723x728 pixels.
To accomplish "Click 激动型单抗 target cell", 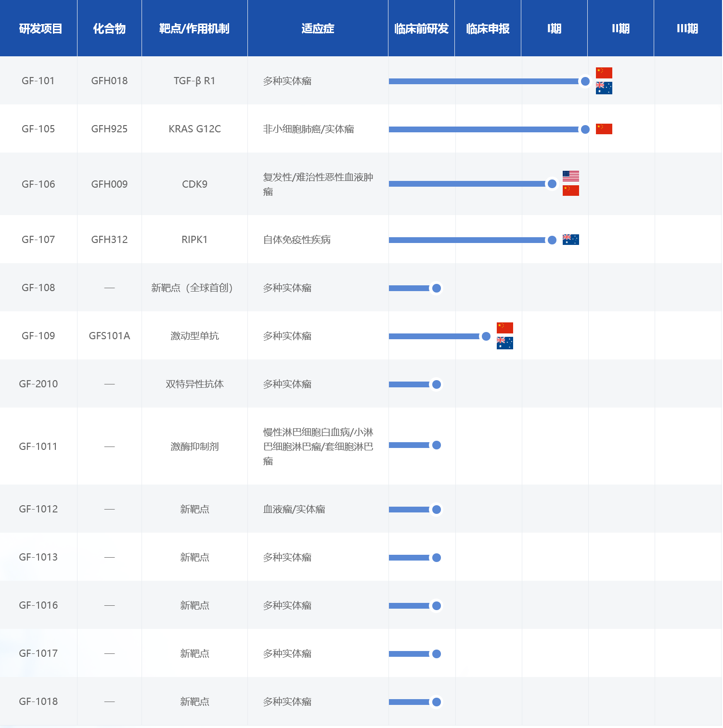I will coord(194,336).
